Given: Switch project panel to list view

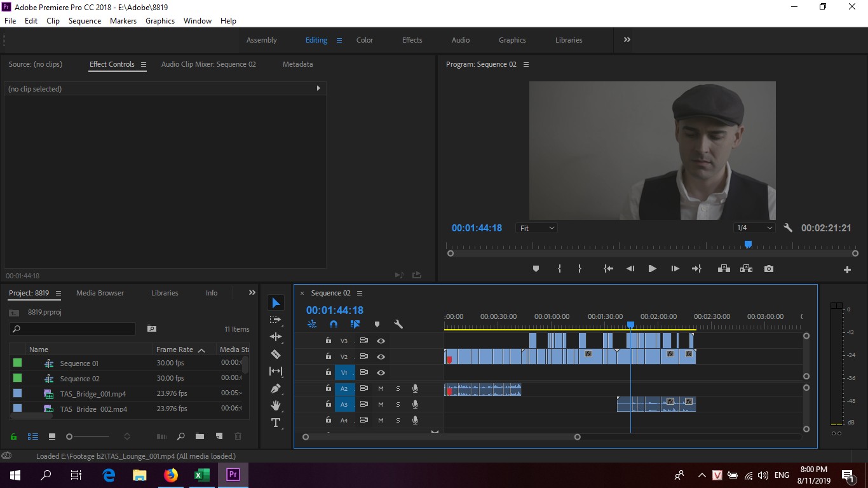Looking at the screenshot, I should 33,437.
